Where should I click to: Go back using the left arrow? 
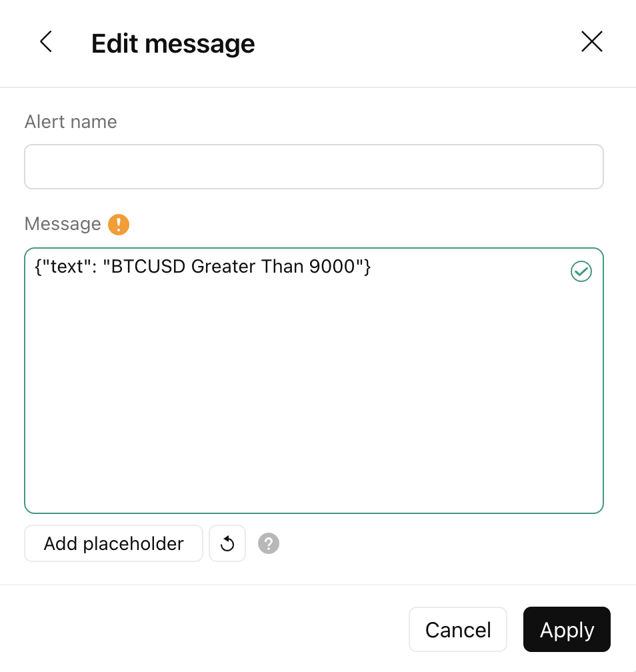click(x=46, y=41)
